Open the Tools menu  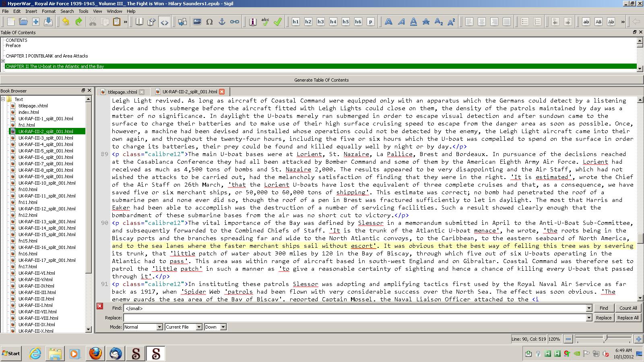83,11
